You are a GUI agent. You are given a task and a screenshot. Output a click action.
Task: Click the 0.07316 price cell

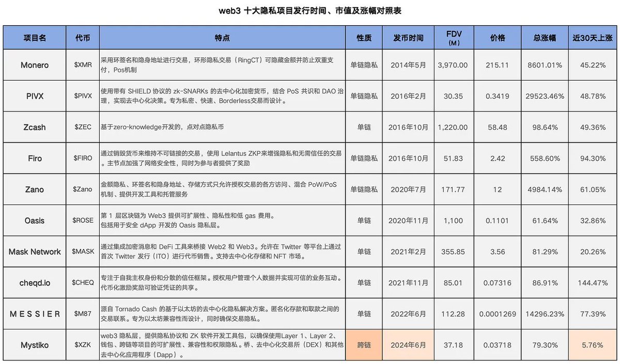[x=497, y=282]
